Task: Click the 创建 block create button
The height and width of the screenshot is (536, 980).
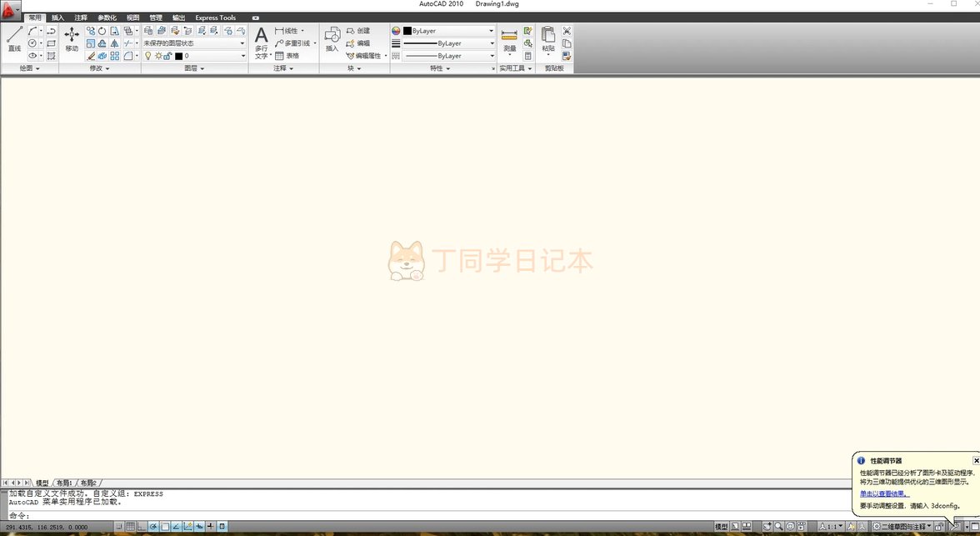Action: 358,31
